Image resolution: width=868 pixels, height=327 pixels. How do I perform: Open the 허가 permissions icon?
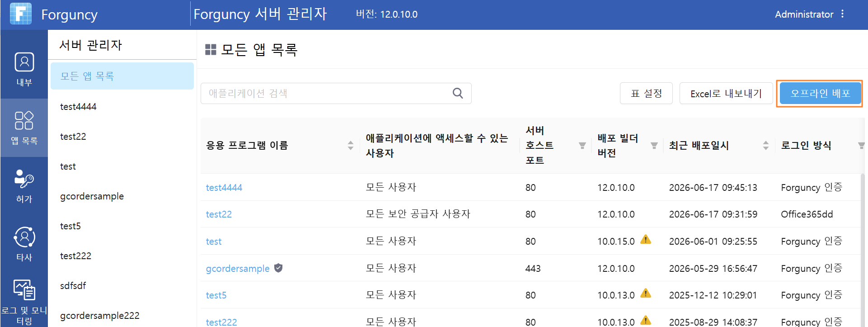point(24,179)
